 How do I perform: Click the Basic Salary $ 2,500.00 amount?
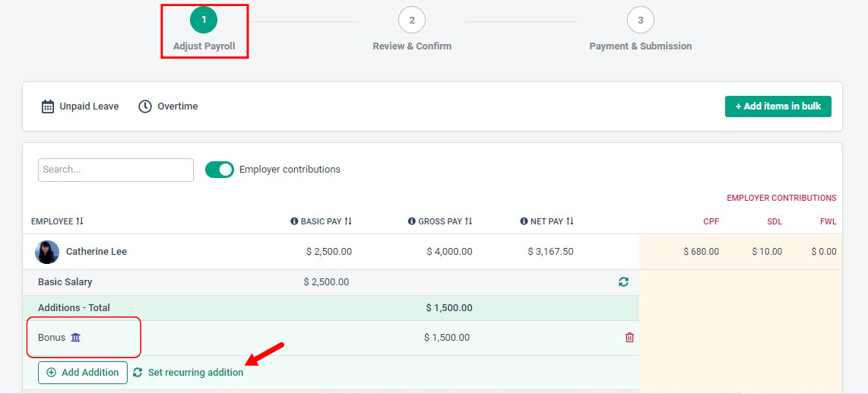[x=326, y=282]
